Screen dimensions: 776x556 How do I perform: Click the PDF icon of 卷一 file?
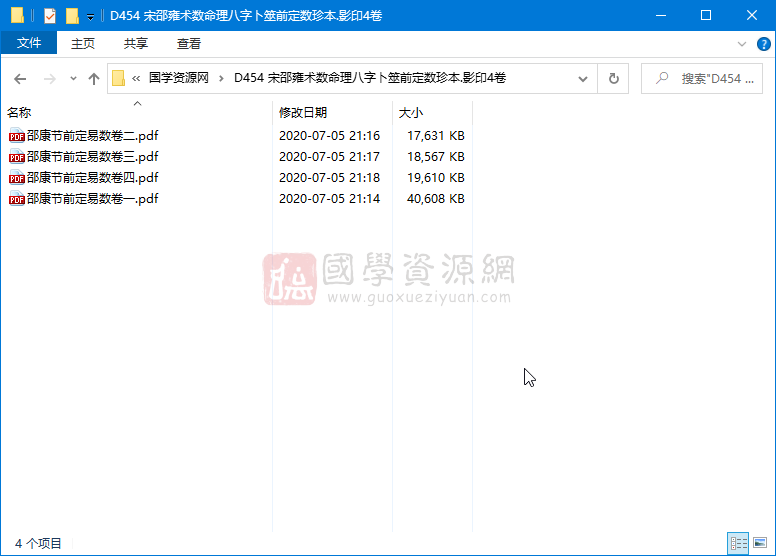pyautogui.click(x=17, y=199)
